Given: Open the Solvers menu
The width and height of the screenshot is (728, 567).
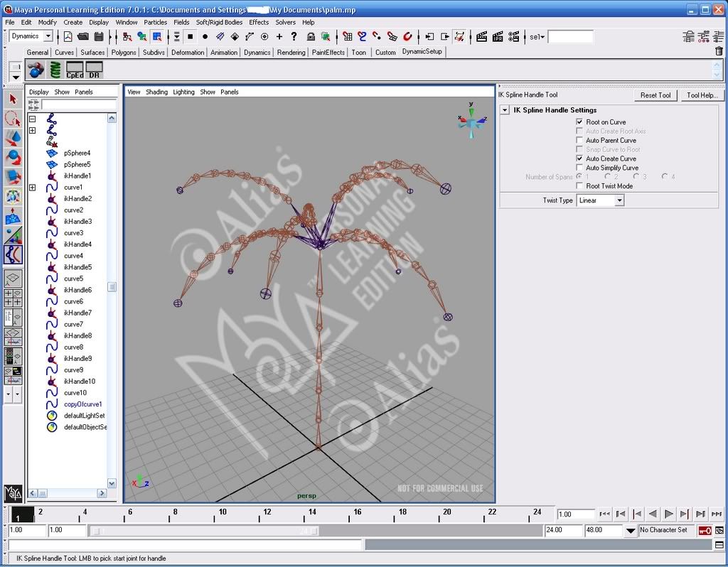Looking at the screenshot, I should [x=286, y=22].
